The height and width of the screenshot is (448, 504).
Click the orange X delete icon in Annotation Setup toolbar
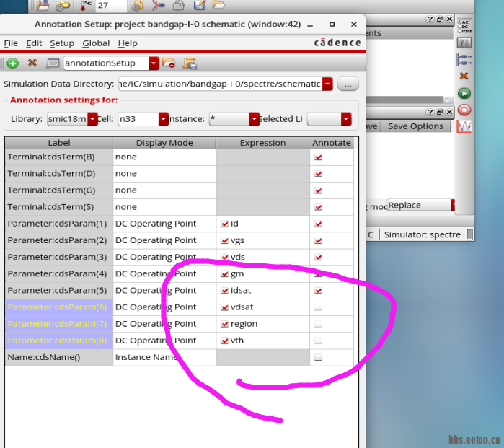(x=32, y=62)
